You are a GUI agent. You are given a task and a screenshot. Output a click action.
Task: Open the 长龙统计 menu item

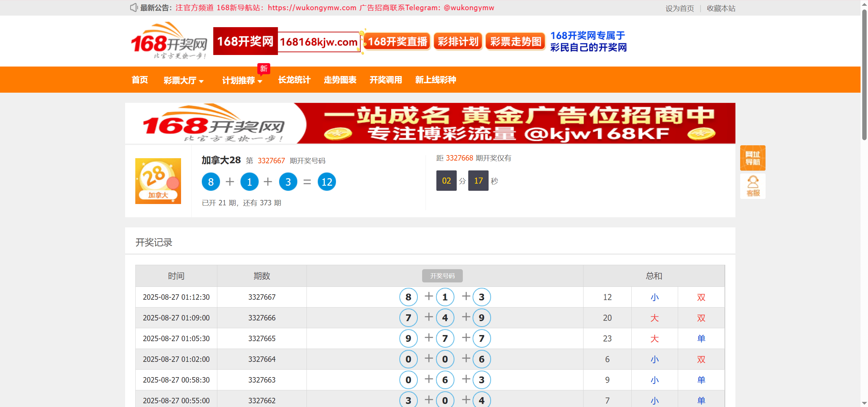coord(294,80)
